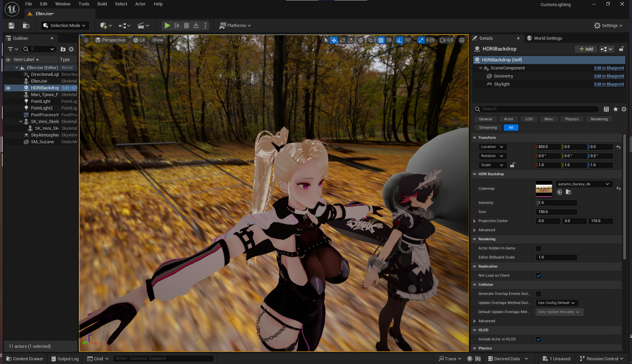Viewport: 632px width, 364px height.
Task: Open the Outliner filter funnel icon
Action: coord(12,49)
